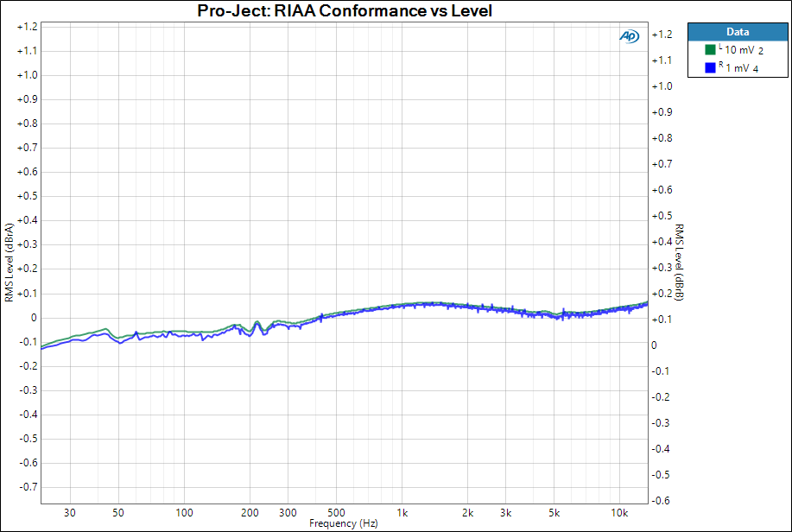Click the '300' frequency tick label
The image size is (792, 532).
tap(288, 513)
